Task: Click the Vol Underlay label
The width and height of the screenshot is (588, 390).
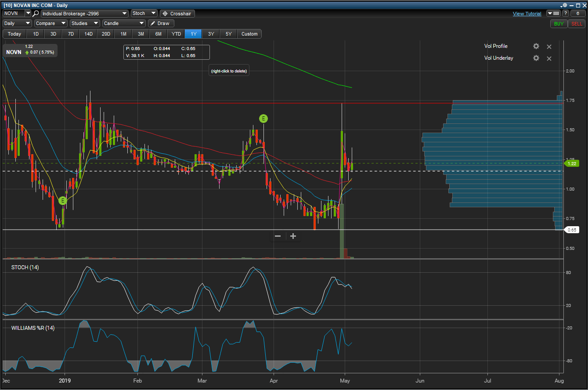Action: click(x=499, y=58)
